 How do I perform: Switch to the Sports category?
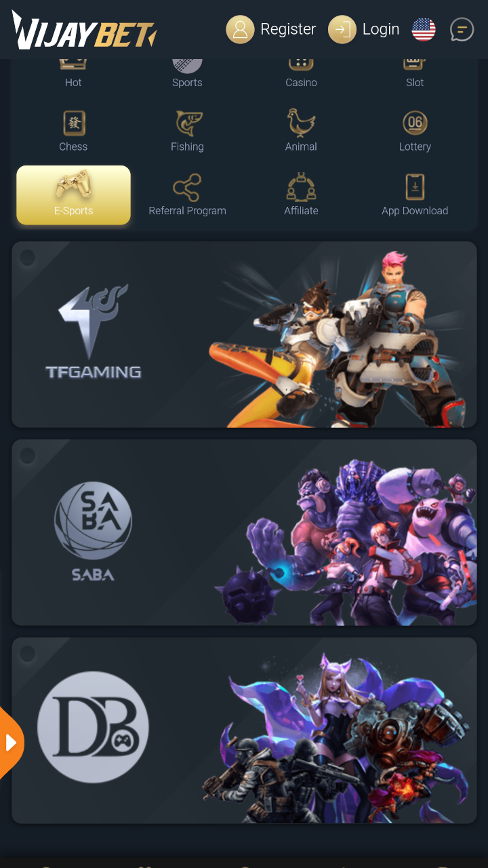point(187,74)
